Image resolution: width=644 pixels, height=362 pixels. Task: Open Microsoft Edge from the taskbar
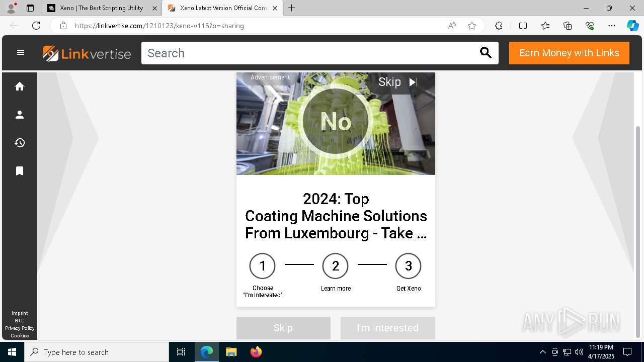pyautogui.click(x=207, y=352)
